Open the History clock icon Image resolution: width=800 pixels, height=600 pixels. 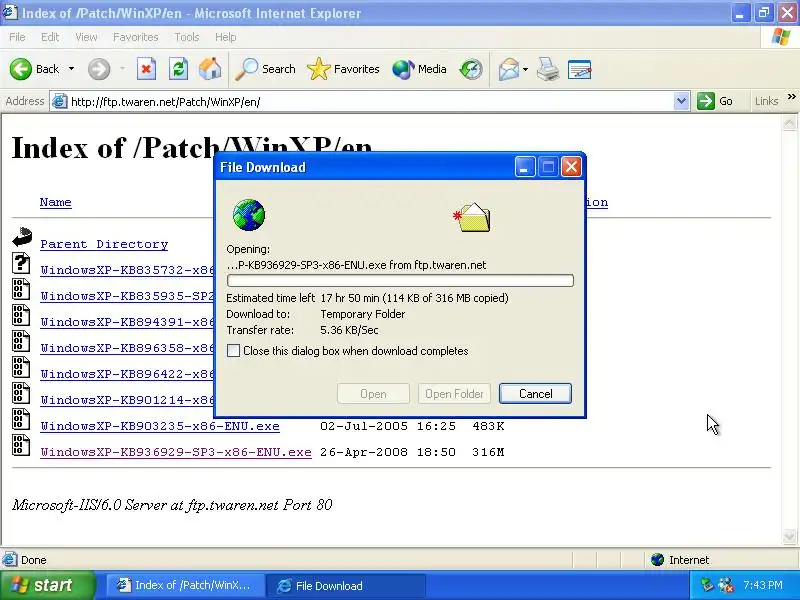point(470,69)
